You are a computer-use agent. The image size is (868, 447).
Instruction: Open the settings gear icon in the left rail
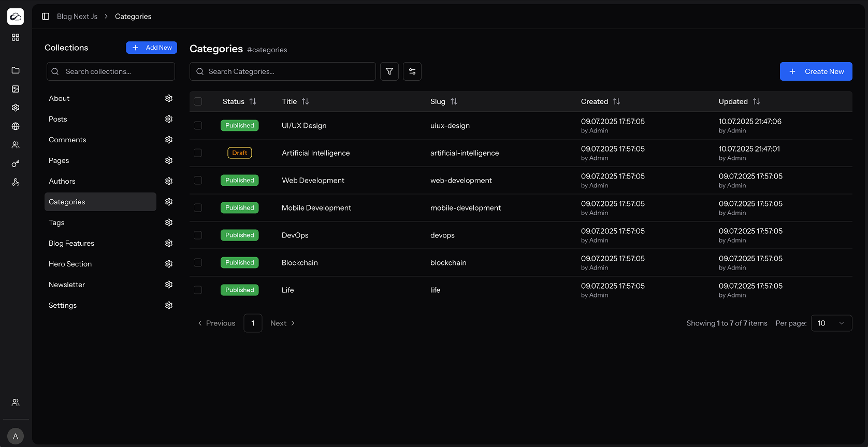point(16,108)
